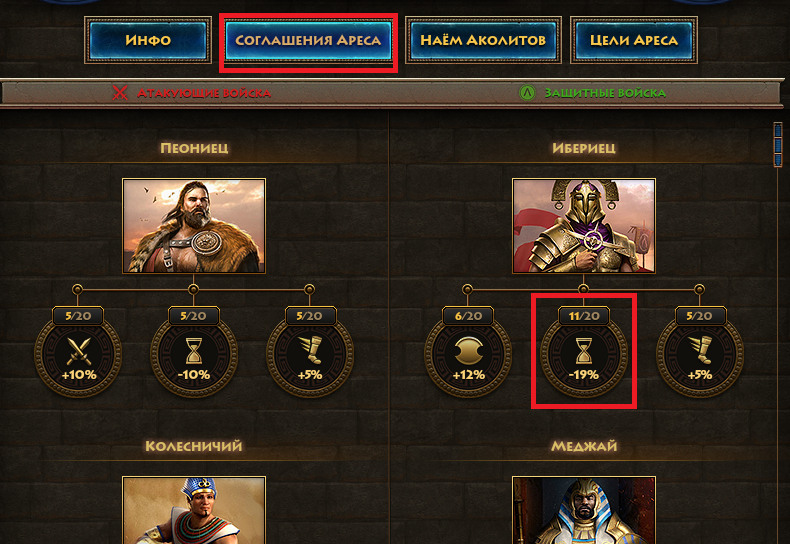Open the Инфо tab
790x544 pixels.
(148, 40)
